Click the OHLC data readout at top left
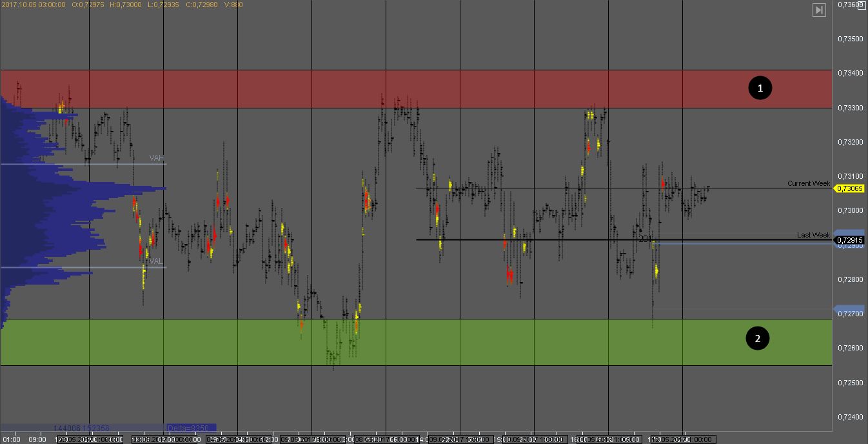The width and height of the screenshot is (868, 444). coord(123,5)
